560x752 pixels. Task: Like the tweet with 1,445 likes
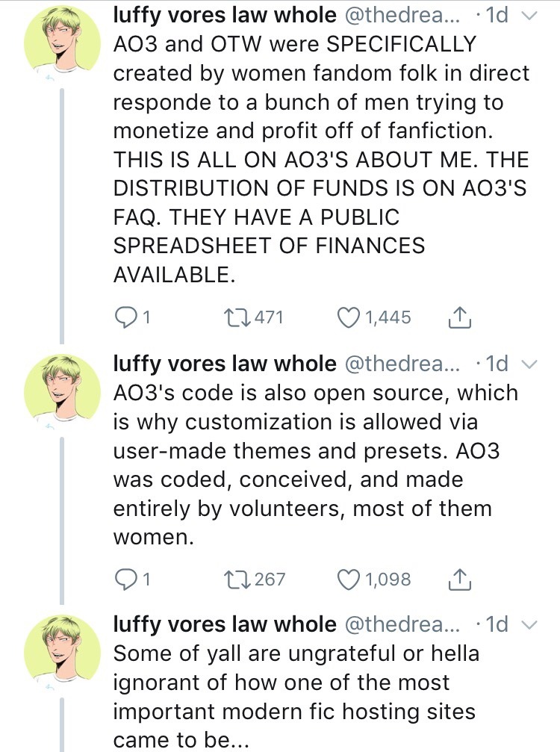(349, 317)
